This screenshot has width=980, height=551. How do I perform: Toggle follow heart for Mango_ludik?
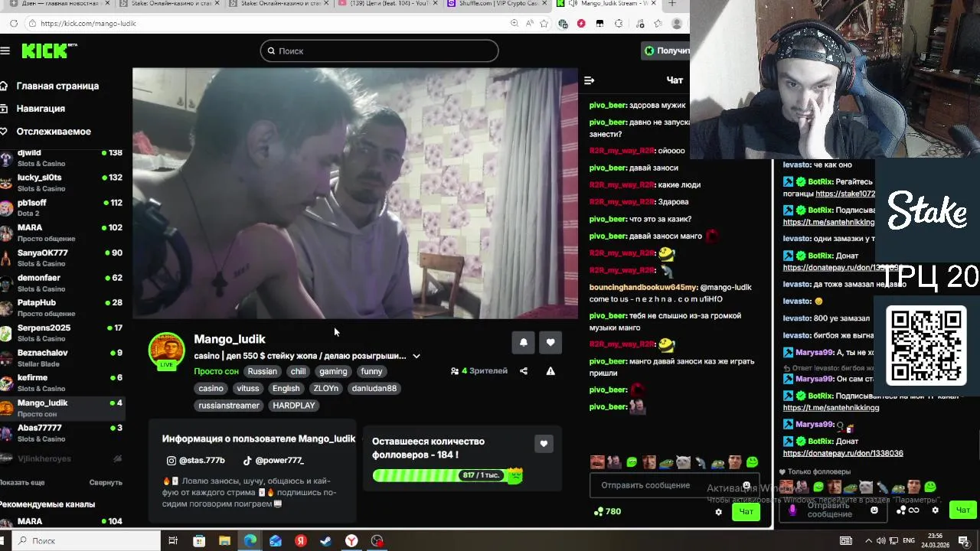click(550, 342)
